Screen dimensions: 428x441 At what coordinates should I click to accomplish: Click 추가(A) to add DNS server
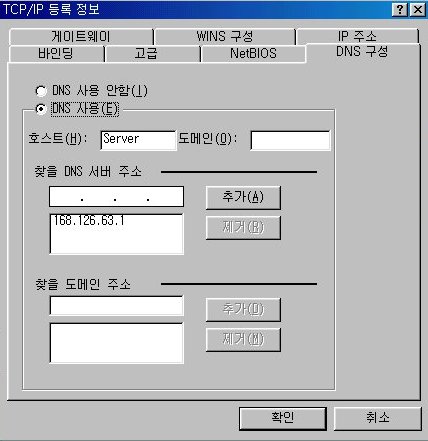pyautogui.click(x=243, y=197)
